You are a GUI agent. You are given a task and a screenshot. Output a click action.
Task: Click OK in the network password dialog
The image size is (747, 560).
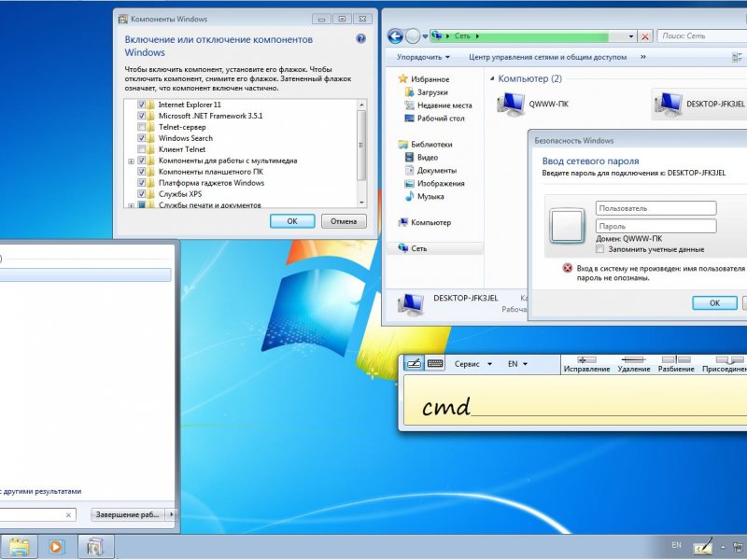coord(714,302)
